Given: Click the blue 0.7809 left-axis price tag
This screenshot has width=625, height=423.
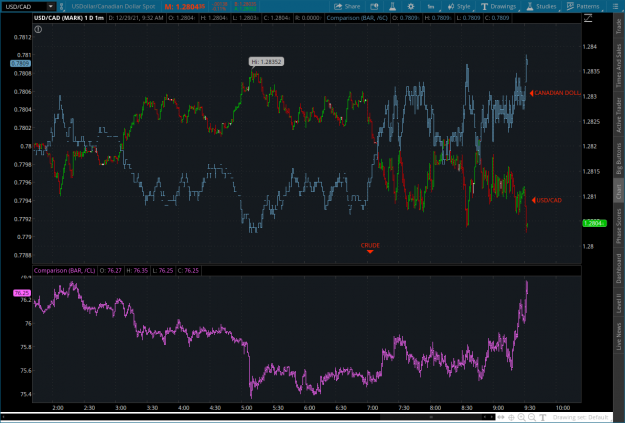Looking at the screenshot, I should 20,63.
